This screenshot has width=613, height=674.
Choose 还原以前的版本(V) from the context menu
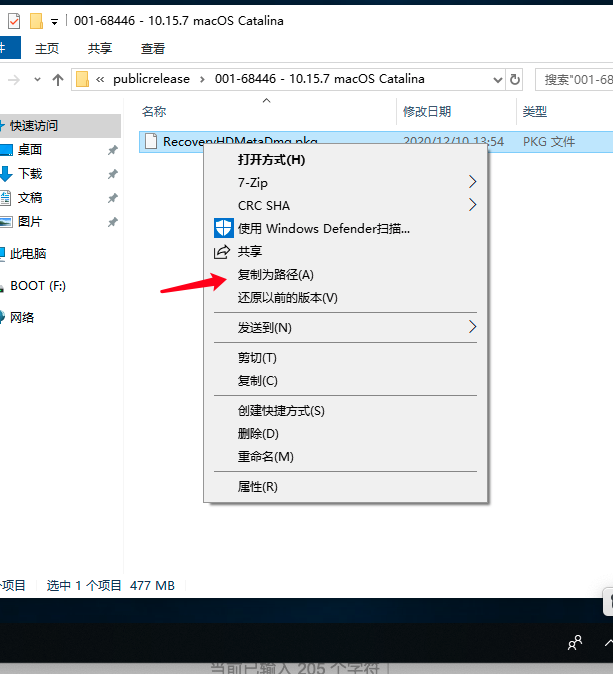pos(345,297)
